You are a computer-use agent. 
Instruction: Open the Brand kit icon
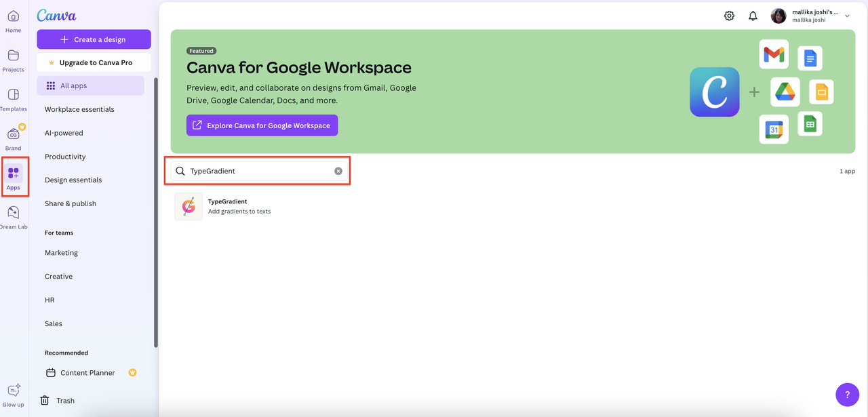click(14, 134)
